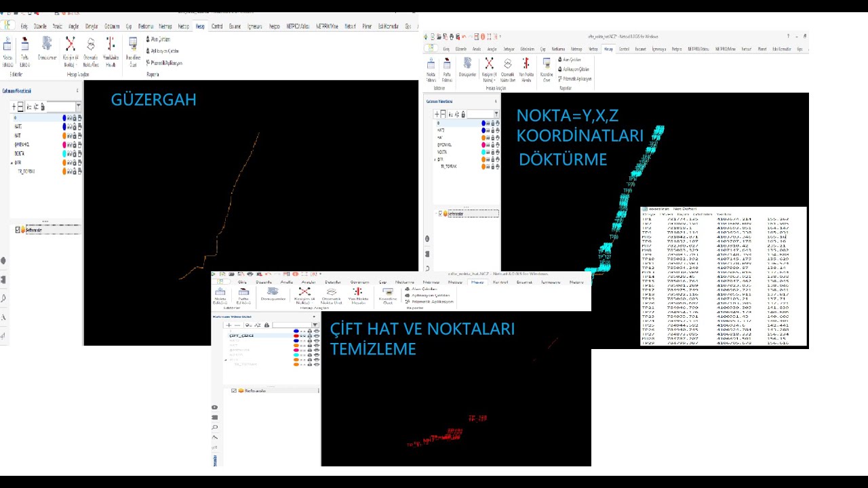Click magnifier sidebar icon in ÇİFT HAT window
868x488 pixels.
(215, 428)
